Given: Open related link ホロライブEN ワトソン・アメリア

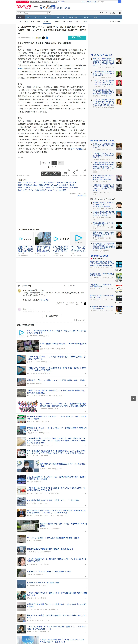Looking at the screenshot, I should (47, 182).
